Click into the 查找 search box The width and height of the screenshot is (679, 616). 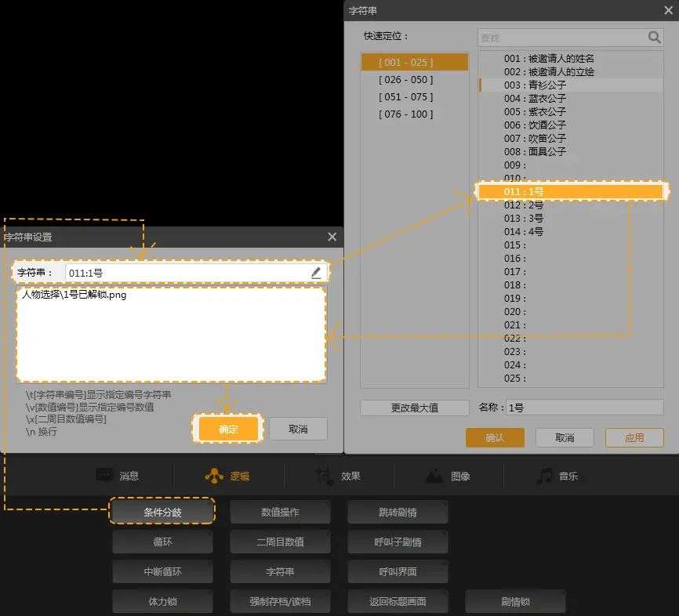(561, 37)
